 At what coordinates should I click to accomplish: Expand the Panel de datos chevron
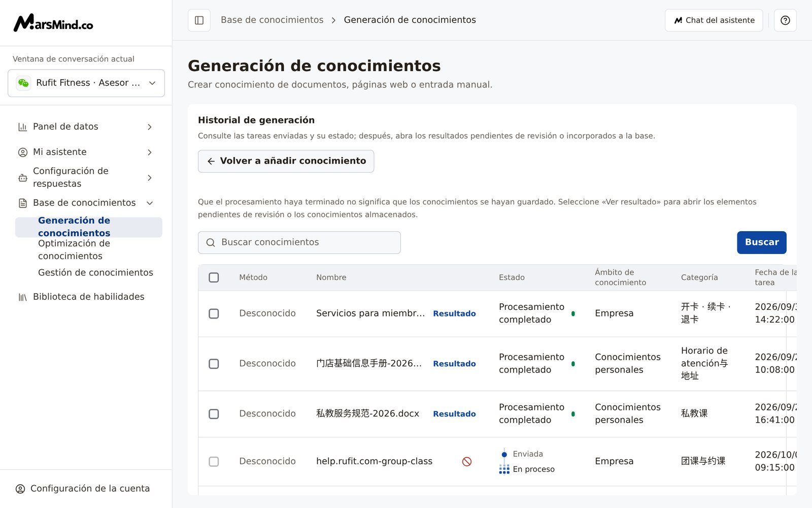tap(150, 127)
